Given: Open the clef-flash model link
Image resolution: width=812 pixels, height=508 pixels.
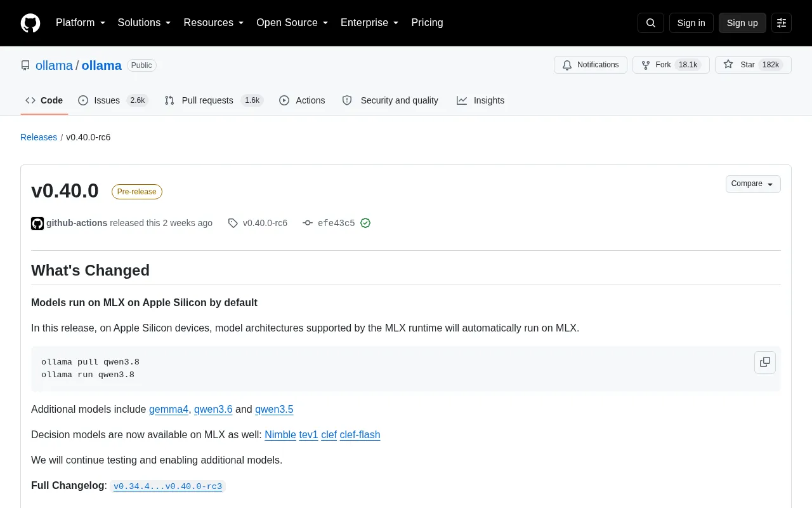Looking at the screenshot, I should click(360, 435).
